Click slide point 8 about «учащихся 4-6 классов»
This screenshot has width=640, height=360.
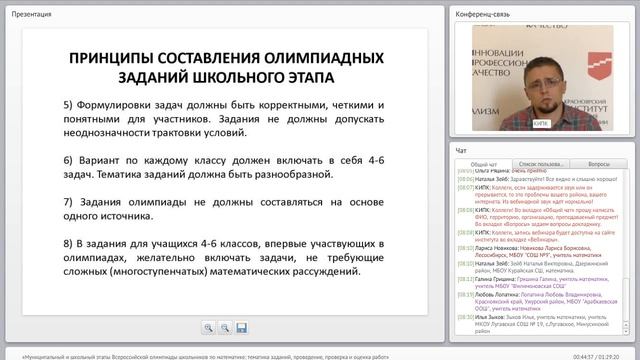coord(224,258)
